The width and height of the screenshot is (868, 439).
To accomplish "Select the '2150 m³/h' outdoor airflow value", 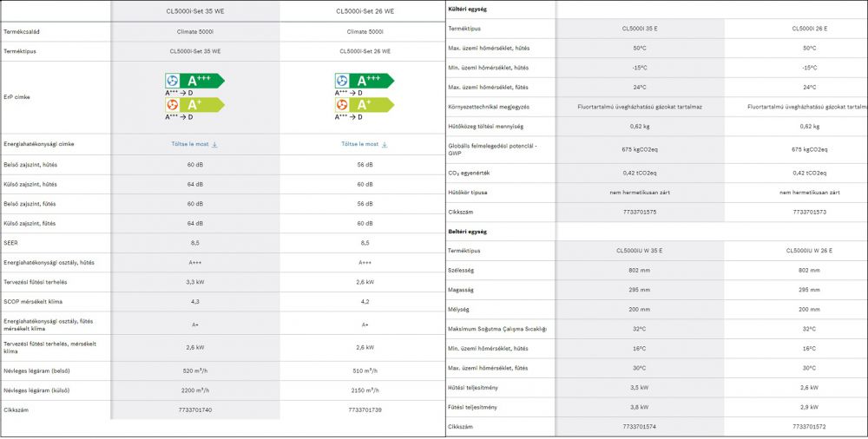I will pos(365,390).
